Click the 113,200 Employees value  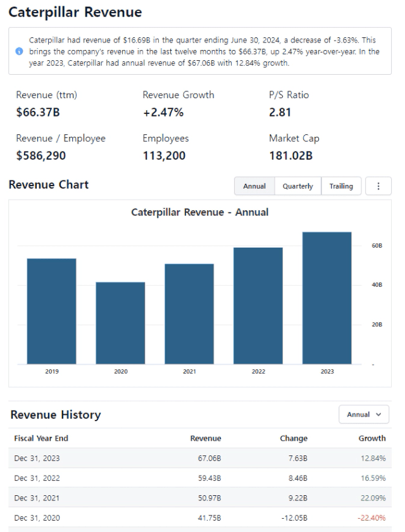point(164,156)
